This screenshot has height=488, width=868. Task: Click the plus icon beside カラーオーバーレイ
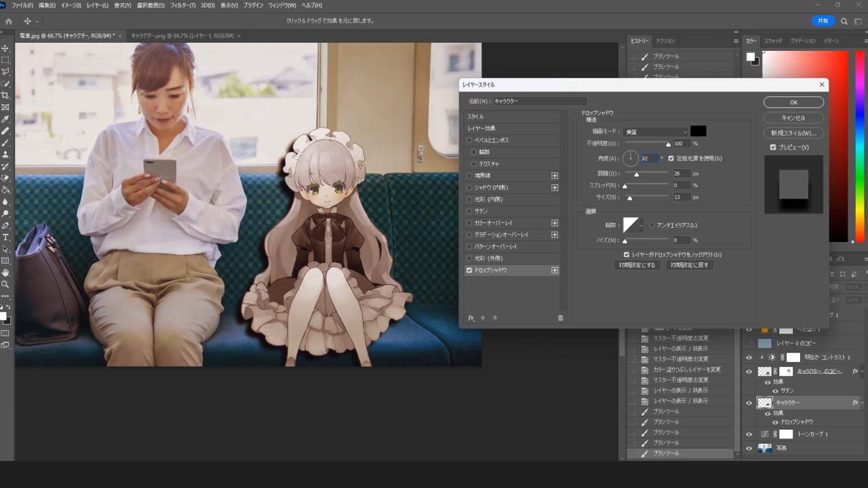[555, 223]
